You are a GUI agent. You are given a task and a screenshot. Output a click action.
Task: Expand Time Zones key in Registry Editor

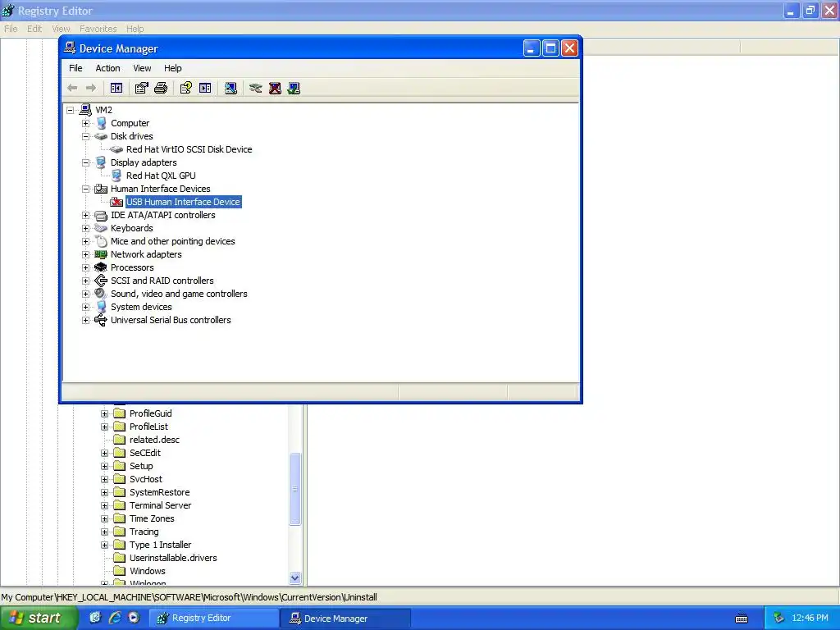point(105,518)
